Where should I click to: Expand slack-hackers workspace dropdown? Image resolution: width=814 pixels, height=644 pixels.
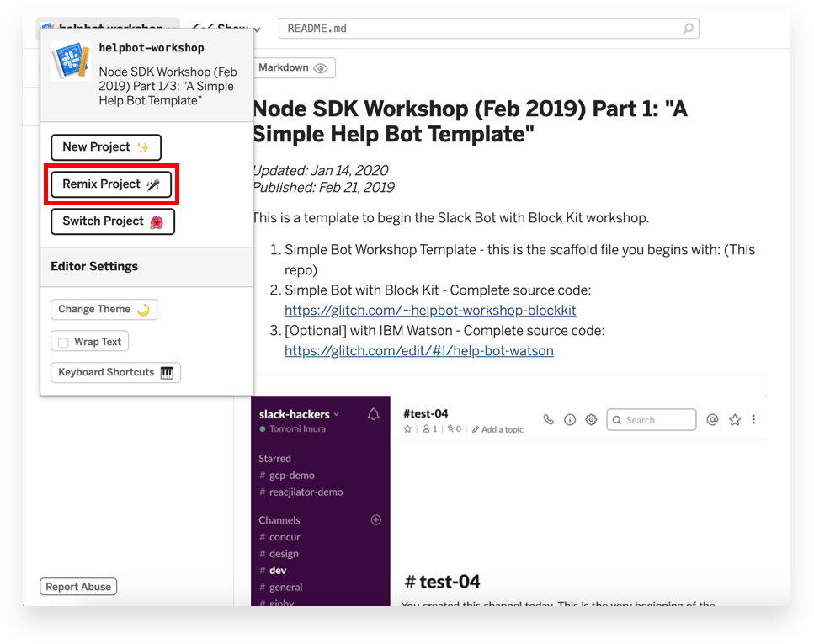pos(337,414)
